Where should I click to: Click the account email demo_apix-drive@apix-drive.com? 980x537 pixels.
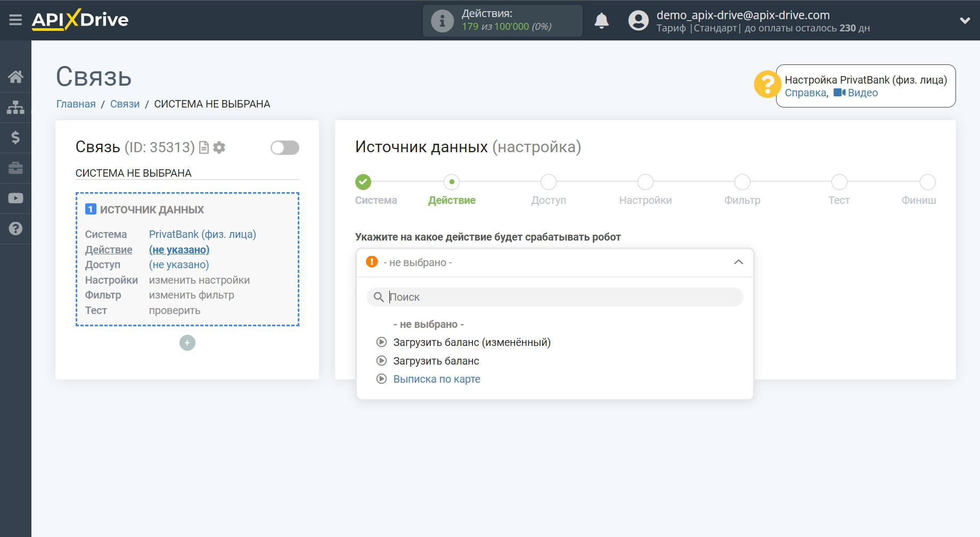tap(743, 15)
